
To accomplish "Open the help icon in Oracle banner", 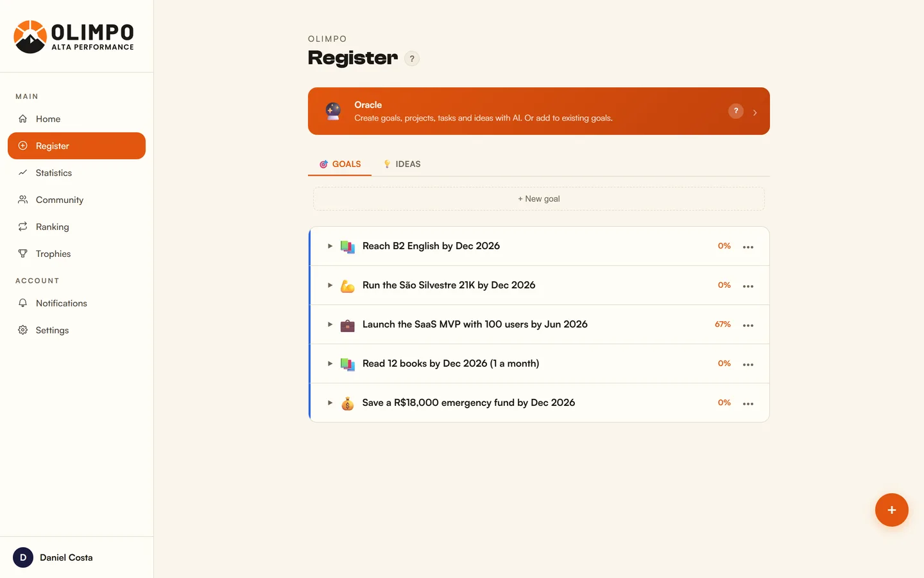I will pos(736,111).
